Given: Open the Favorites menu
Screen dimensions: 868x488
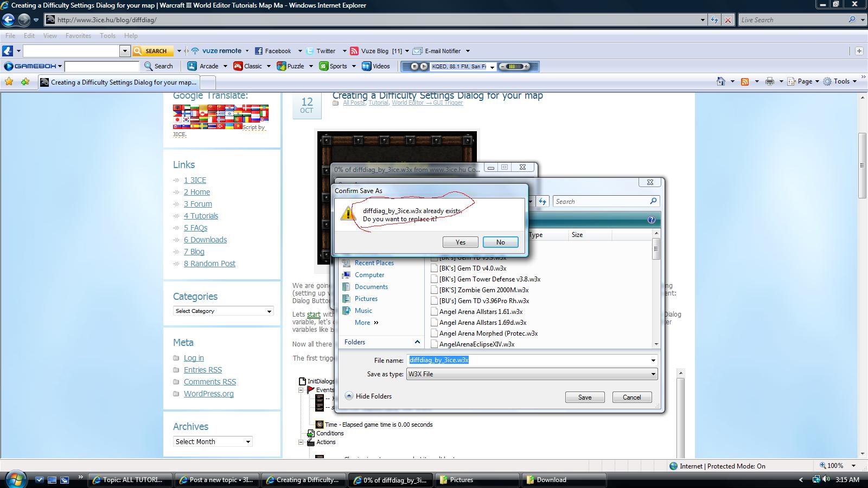Looking at the screenshot, I should point(78,36).
